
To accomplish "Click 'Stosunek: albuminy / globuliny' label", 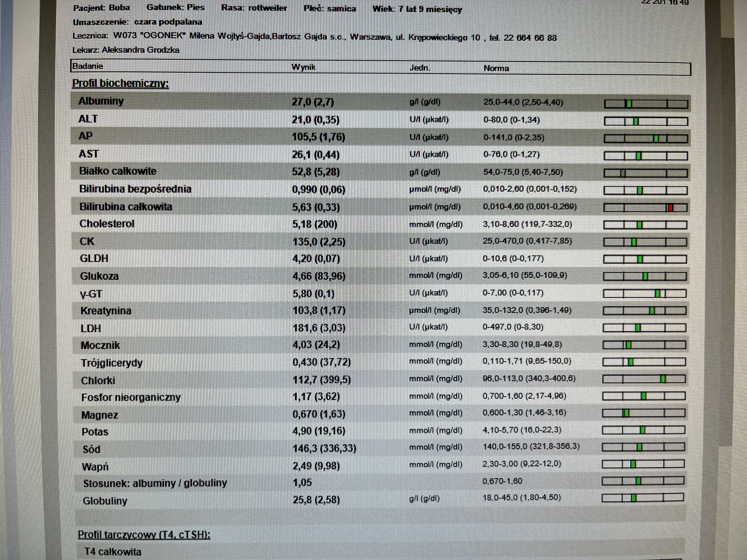I will tap(155, 483).
